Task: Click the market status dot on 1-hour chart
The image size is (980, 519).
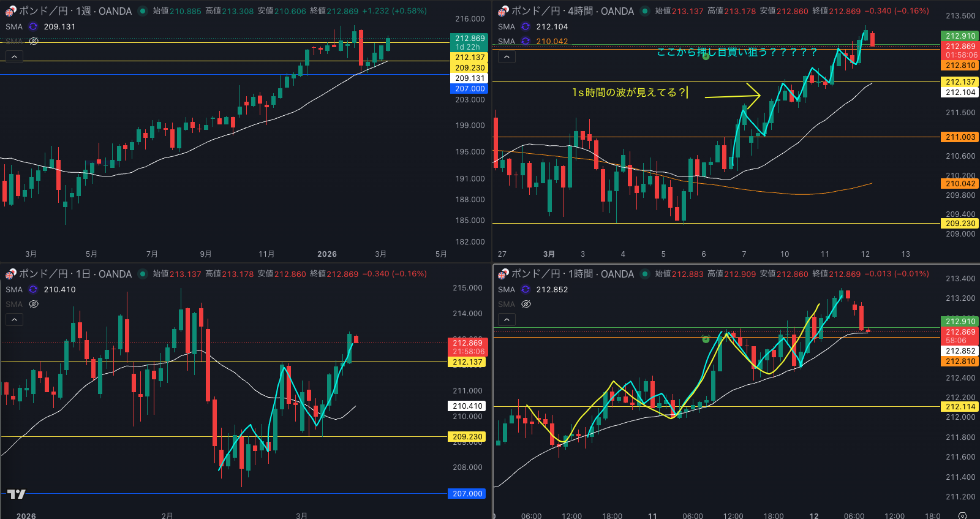Action: pyautogui.click(x=645, y=274)
